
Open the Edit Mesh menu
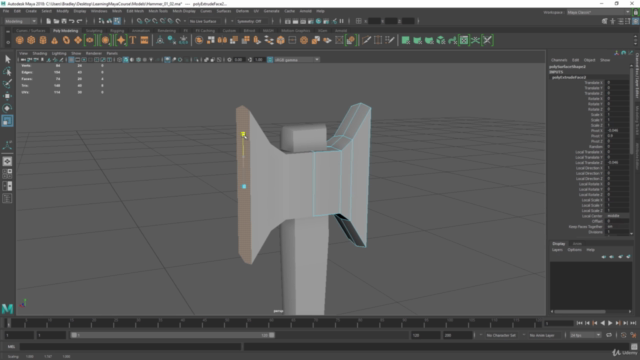135,11
